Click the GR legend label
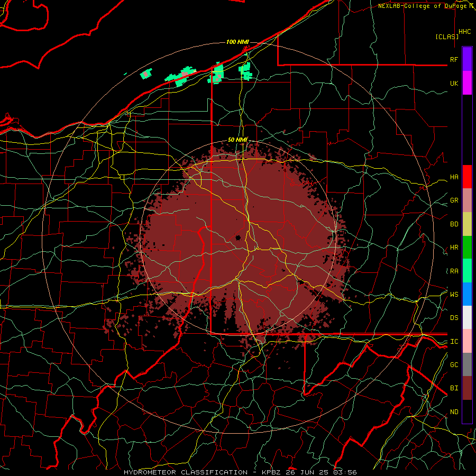This screenshot has width=476, height=476. point(454,200)
